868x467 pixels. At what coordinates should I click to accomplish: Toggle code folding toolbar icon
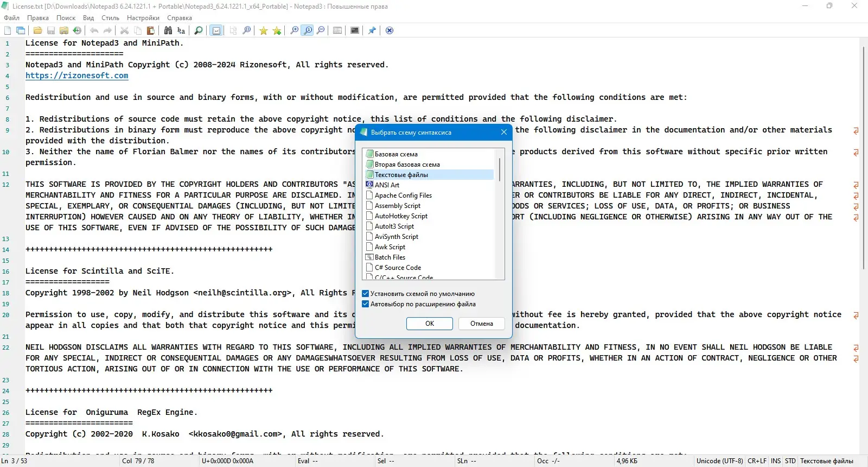[x=233, y=30]
